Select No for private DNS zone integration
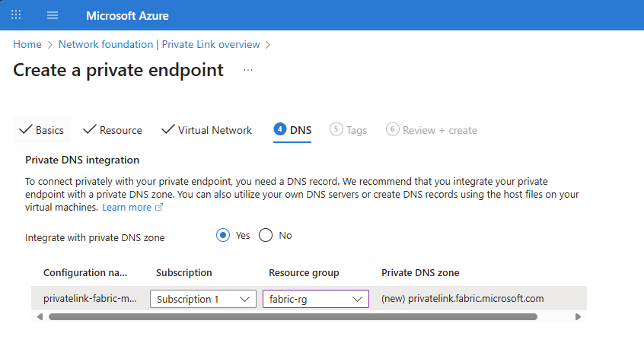 point(266,235)
